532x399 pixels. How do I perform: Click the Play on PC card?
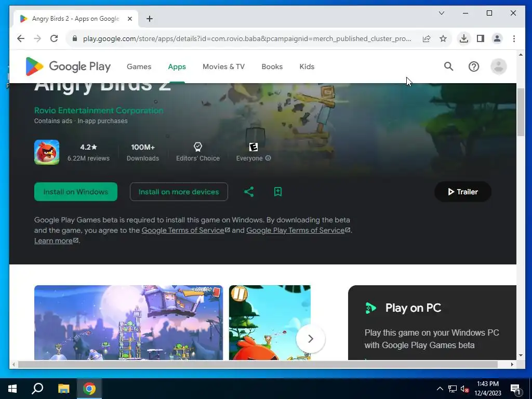(x=432, y=322)
